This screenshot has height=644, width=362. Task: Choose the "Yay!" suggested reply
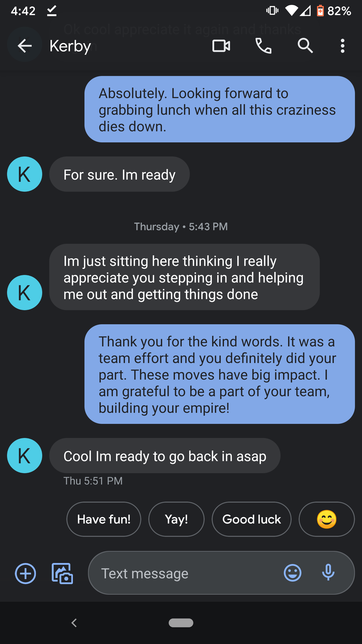(x=176, y=519)
